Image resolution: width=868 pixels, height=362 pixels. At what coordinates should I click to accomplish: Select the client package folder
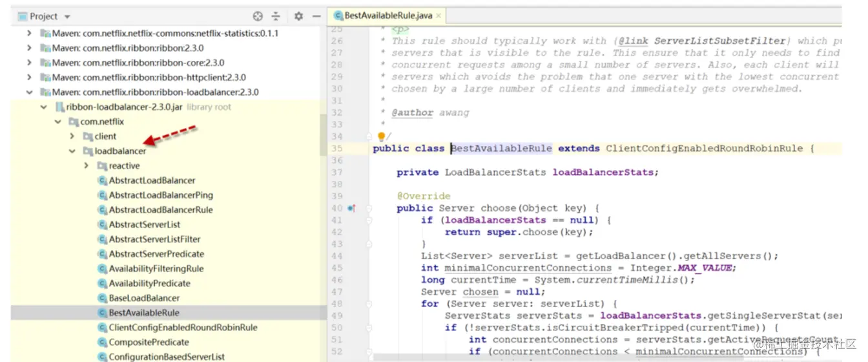tap(105, 136)
